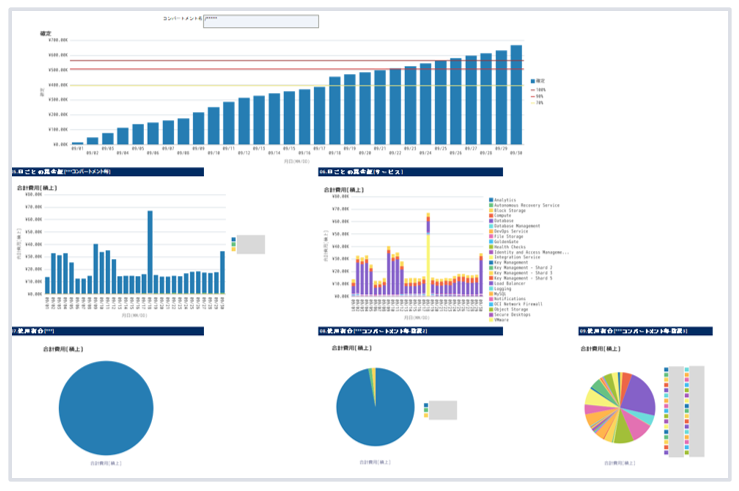Toggle the 確定 legend entry in top chart
This screenshot has height=491, width=739.
pos(539,80)
